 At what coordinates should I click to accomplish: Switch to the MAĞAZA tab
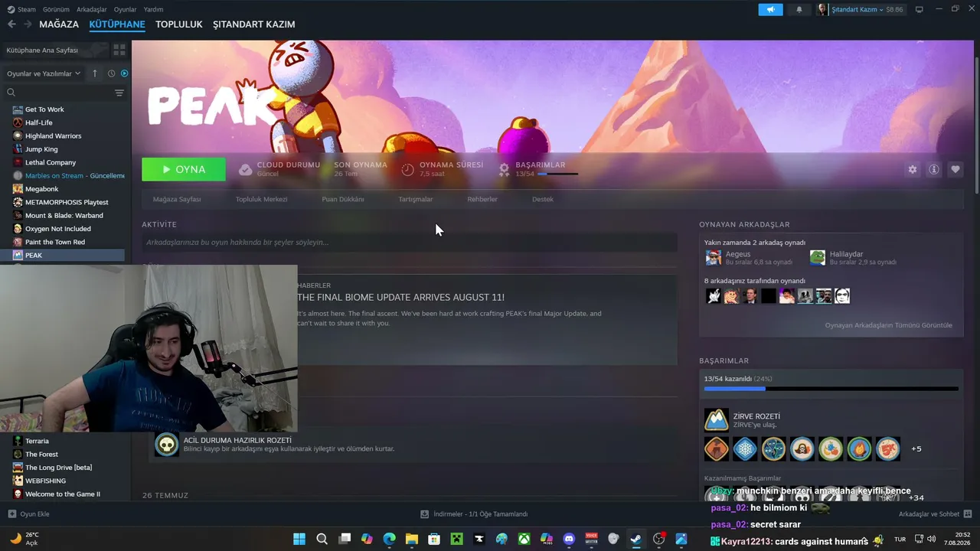click(59, 24)
